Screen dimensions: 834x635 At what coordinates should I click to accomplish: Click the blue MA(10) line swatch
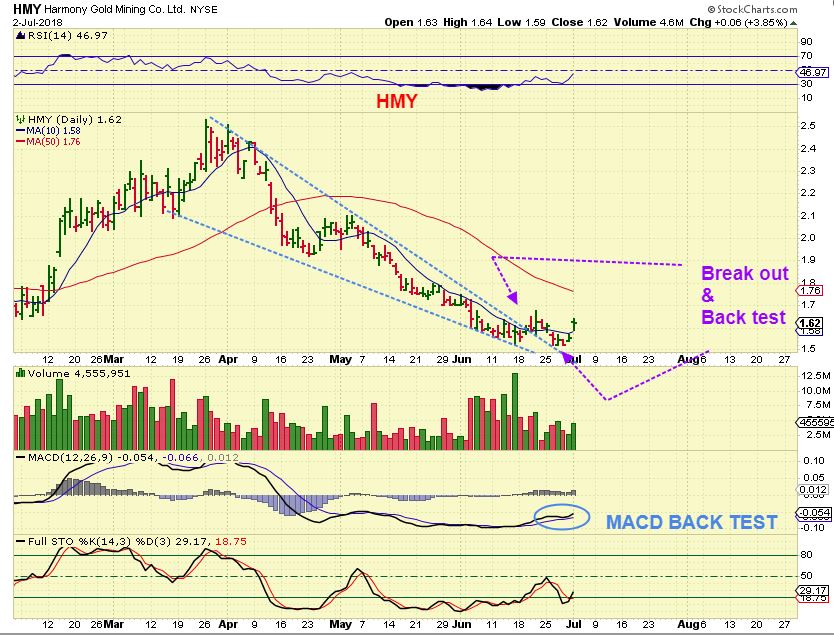pos(21,130)
